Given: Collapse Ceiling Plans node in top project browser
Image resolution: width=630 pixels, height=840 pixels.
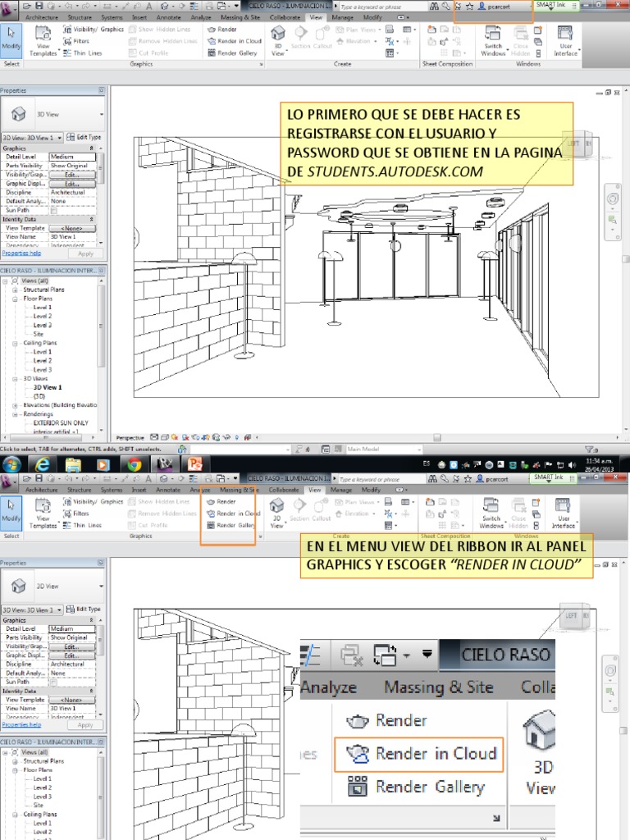Looking at the screenshot, I should click(15, 344).
